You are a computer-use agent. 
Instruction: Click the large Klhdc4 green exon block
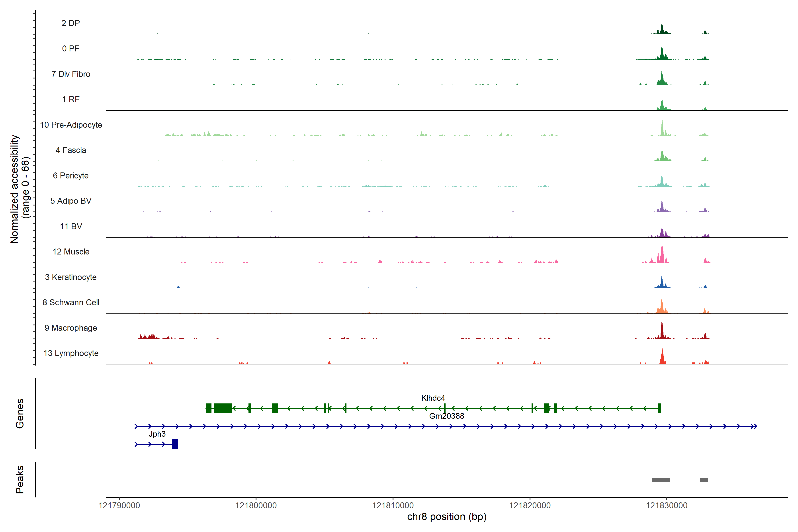[x=223, y=408]
